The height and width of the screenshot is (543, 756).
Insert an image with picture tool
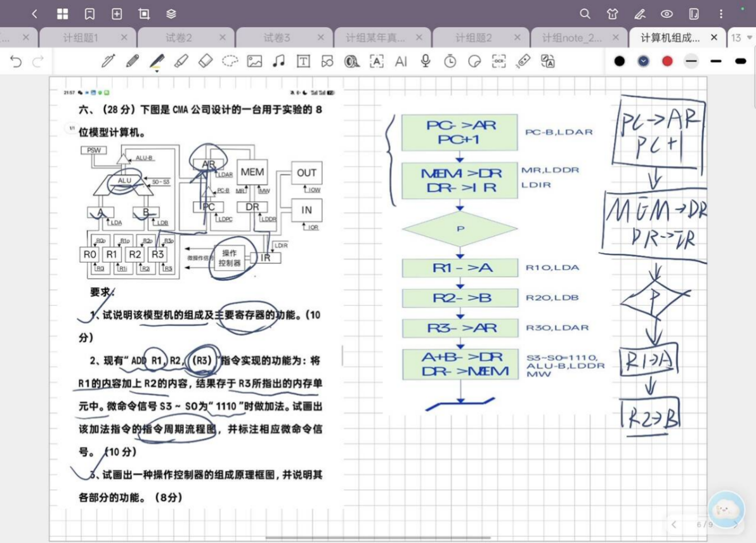pyautogui.click(x=254, y=61)
